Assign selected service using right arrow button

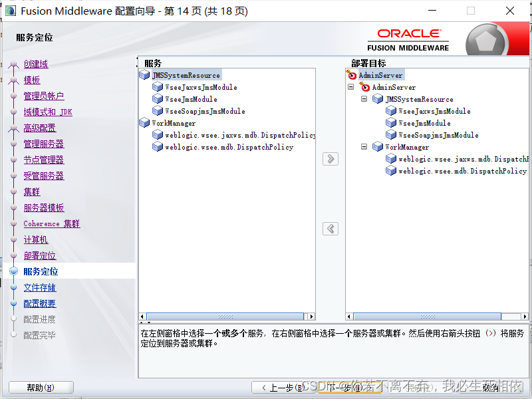331,159
